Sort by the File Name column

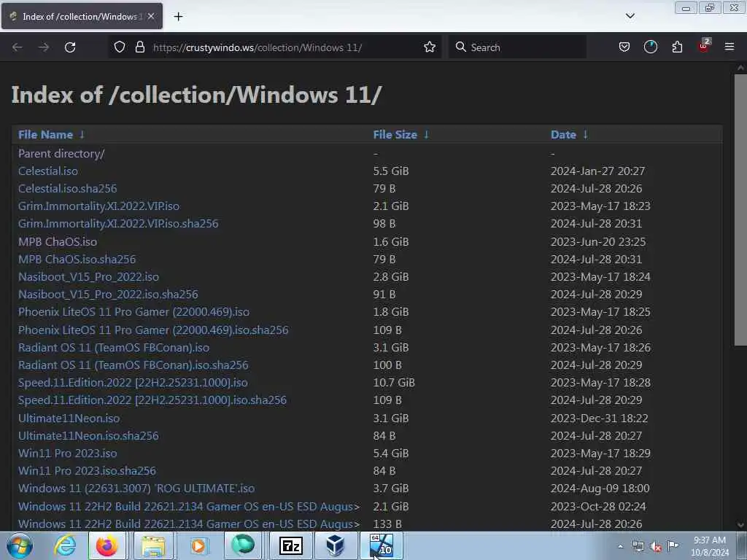pyautogui.click(x=45, y=135)
